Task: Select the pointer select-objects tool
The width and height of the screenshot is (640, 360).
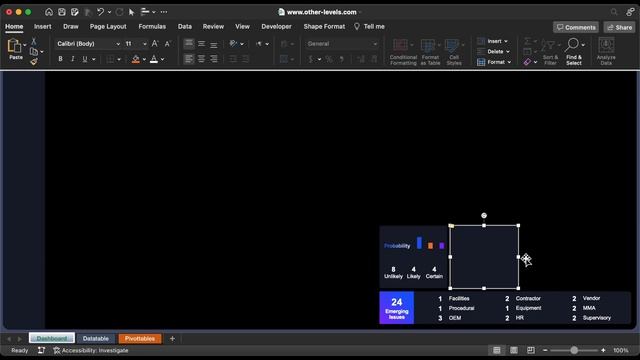Action: tap(131, 12)
